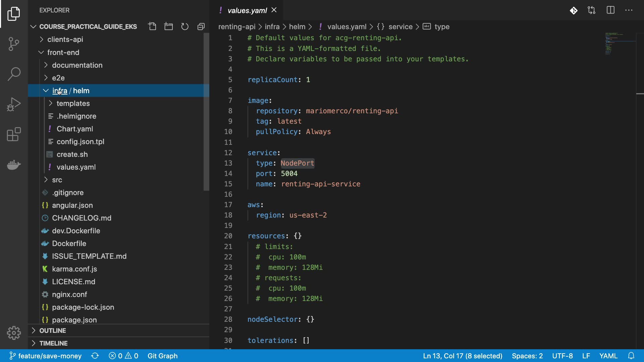Screen dimensions: 644x362
Task: Collapse all folders in Explorer
Action: tap(201, 26)
